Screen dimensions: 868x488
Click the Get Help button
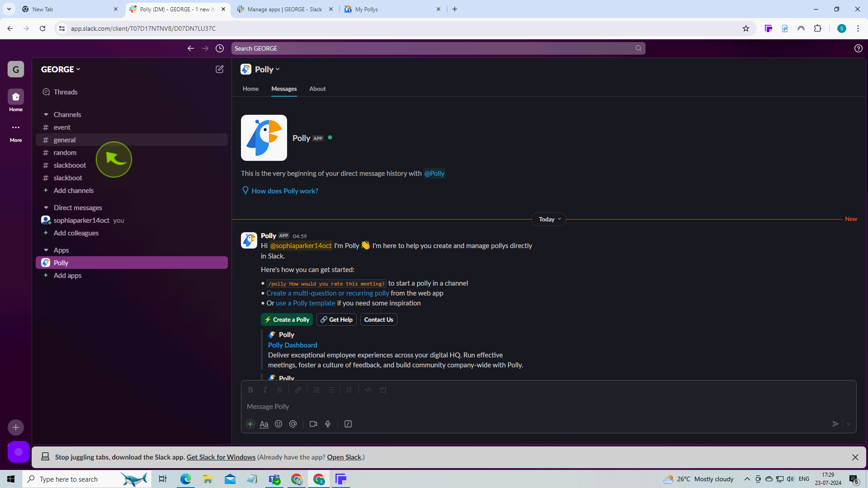click(336, 319)
